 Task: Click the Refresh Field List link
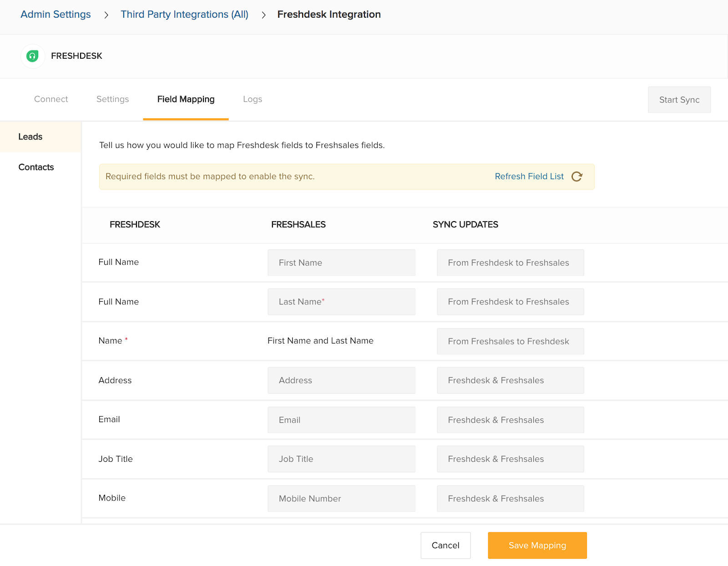coord(529,177)
